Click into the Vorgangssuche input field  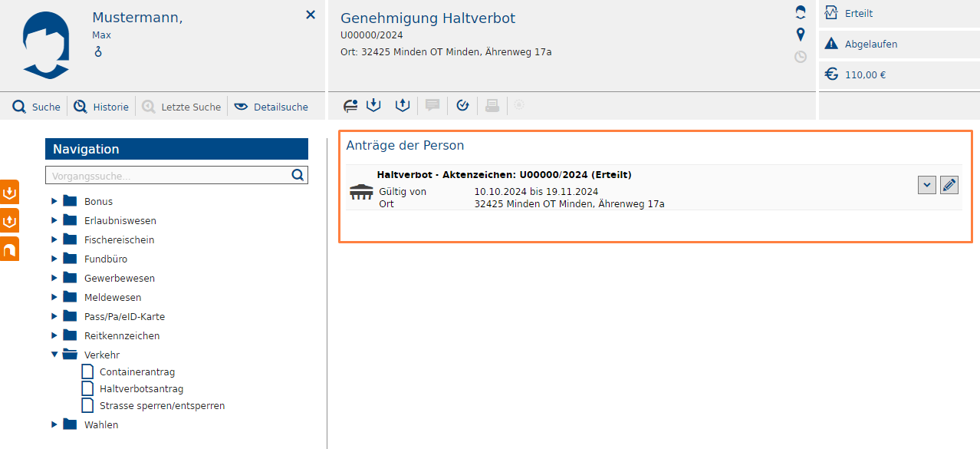167,176
